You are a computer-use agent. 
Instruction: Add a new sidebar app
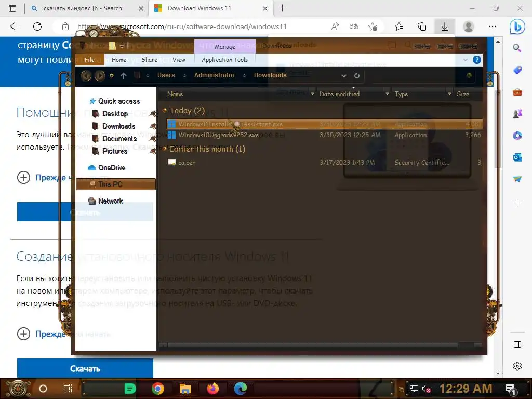click(517, 203)
